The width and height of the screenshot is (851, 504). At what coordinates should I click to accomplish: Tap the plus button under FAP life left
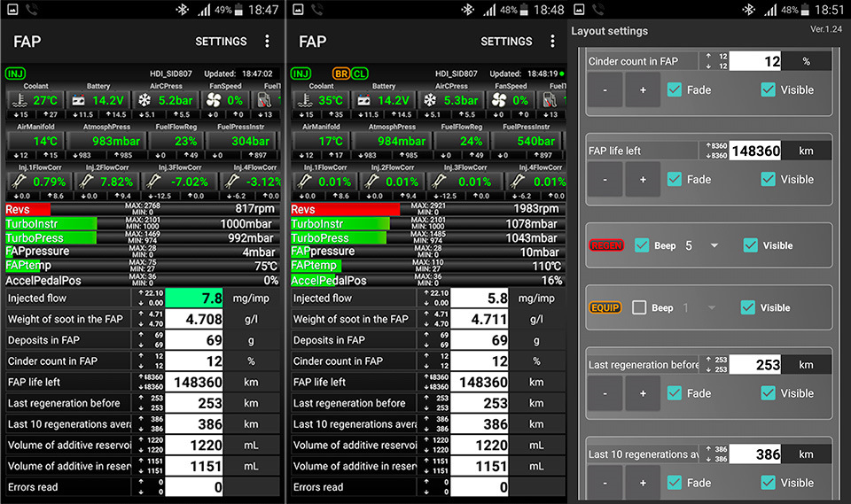point(643,179)
